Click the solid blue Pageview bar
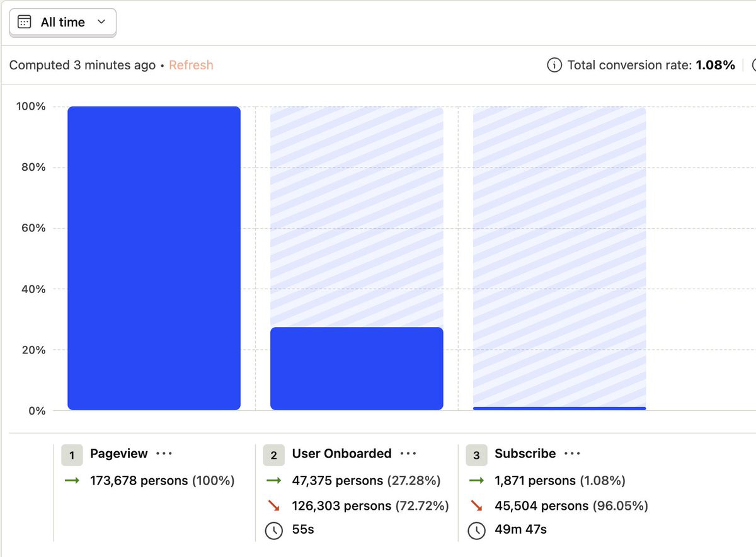 click(154, 258)
